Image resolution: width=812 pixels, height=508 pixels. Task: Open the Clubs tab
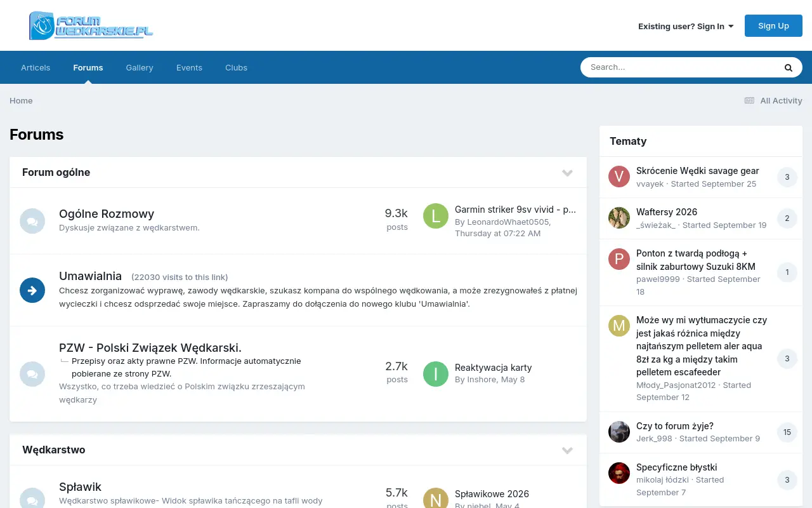(x=236, y=67)
